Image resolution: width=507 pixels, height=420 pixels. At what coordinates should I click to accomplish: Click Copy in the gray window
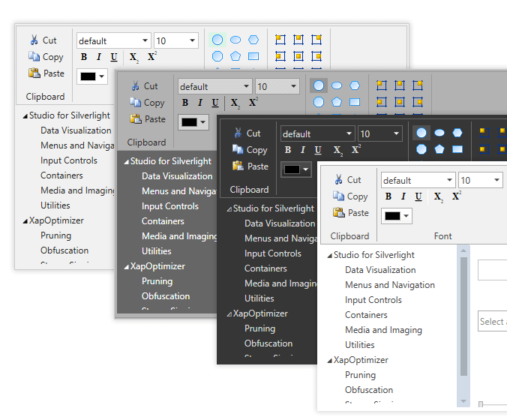148,103
